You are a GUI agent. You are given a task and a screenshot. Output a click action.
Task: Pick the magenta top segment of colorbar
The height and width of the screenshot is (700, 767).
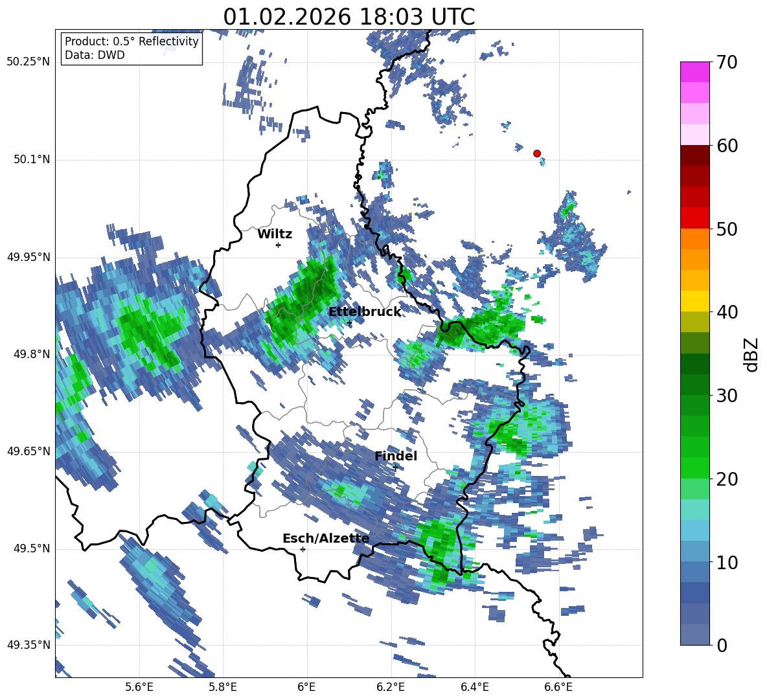[x=694, y=72]
